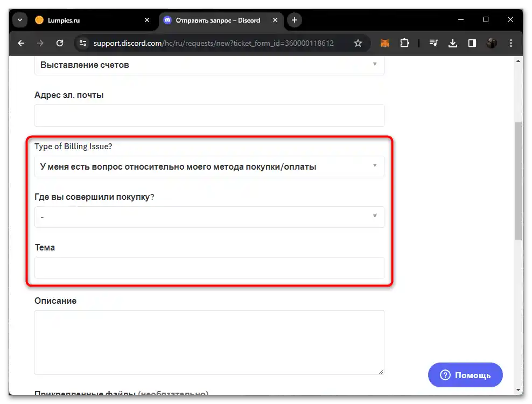Show browser downloads
Viewport: 532px width, 404px height.
453,43
